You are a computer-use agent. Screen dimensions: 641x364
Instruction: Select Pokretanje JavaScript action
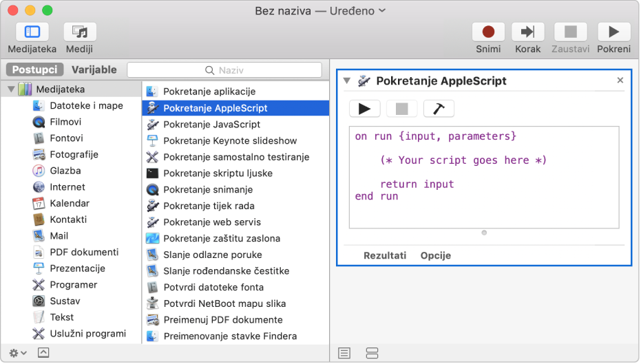tap(211, 125)
